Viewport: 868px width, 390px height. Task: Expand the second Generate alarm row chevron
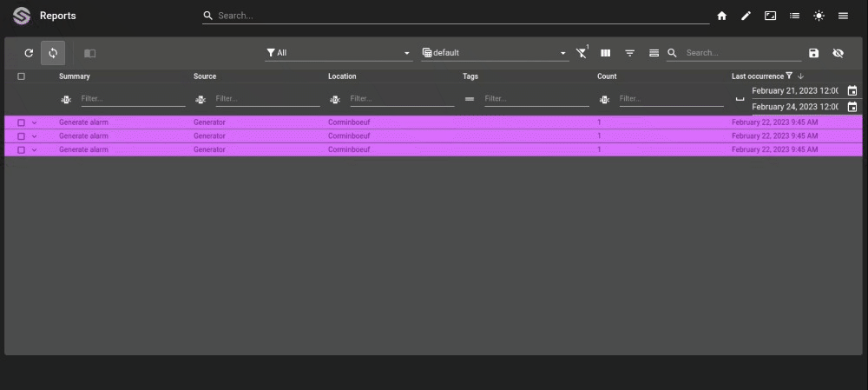point(35,136)
